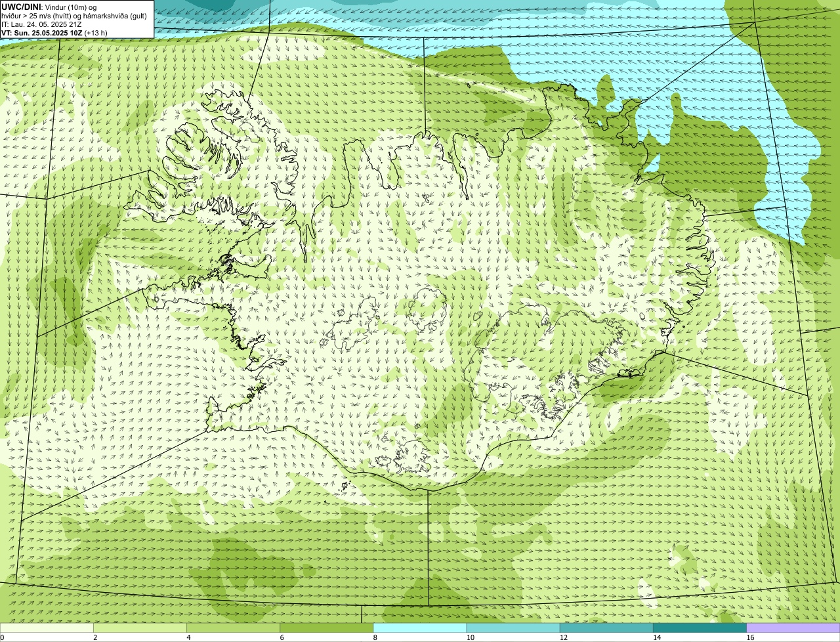Click the 'UWC/DINI: Vindur (10m) og' title line

pos(49,7)
